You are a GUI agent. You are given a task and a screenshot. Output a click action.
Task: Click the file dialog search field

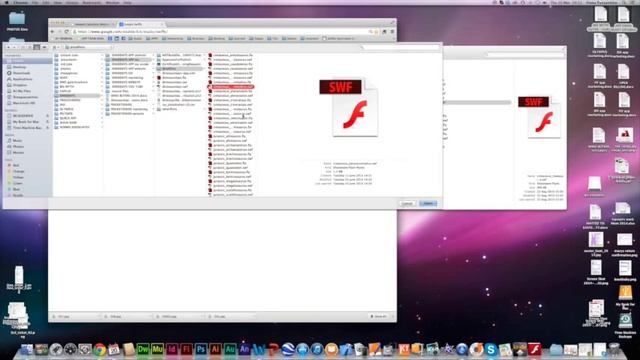point(400,47)
